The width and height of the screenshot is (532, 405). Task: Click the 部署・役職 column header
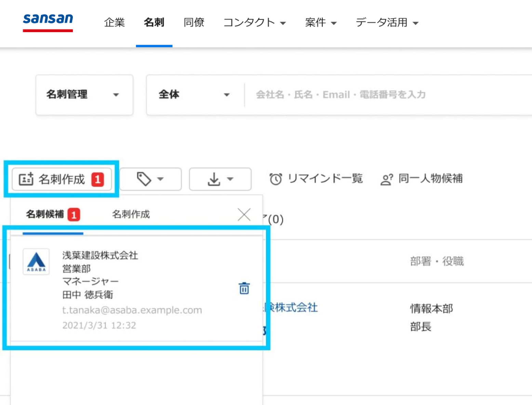[x=437, y=261]
